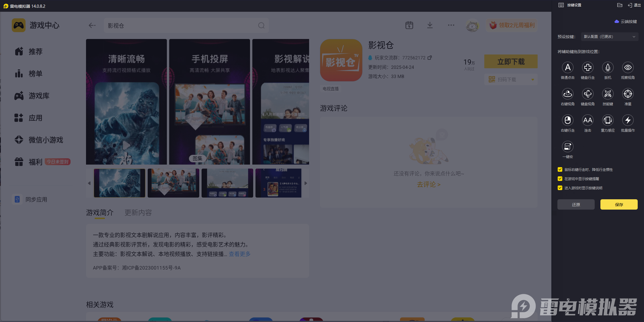Open the calendar check-in icon
Screen dimensions: 644x322
pyautogui.click(x=409, y=25)
